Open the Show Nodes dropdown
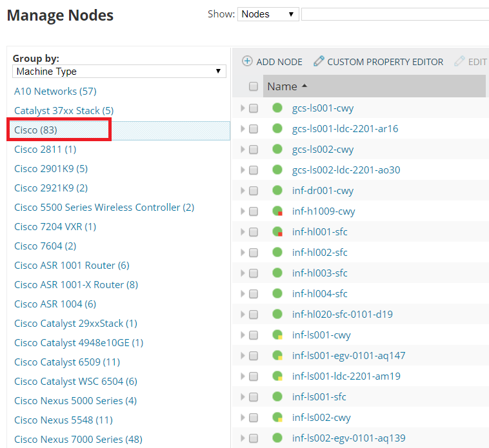 pyautogui.click(x=268, y=14)
